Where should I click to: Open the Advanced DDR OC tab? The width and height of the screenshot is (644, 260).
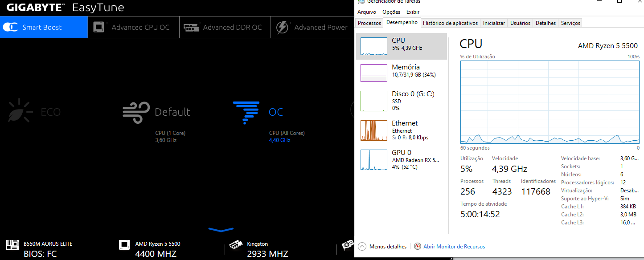(x=225, y=27)
